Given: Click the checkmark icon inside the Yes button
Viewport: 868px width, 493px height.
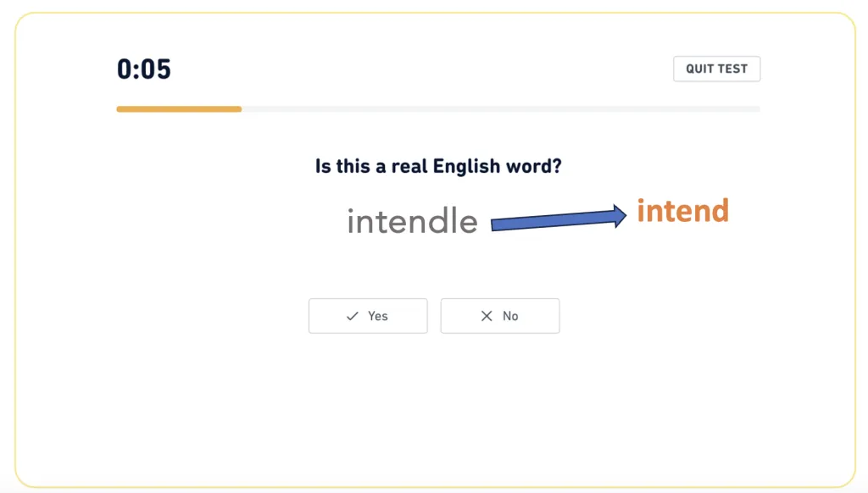Looking at the screenshot, I should click(352, 315).
